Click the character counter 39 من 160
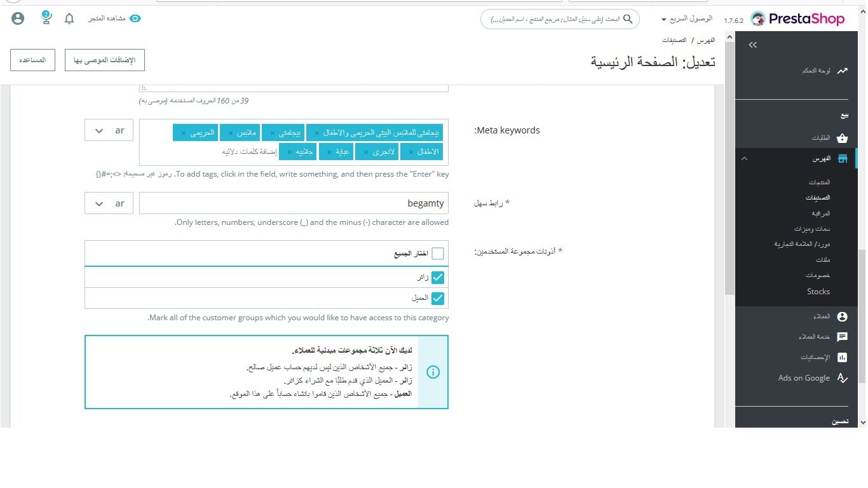The width and height of the screenshot is (868, 488). (194, 101)
